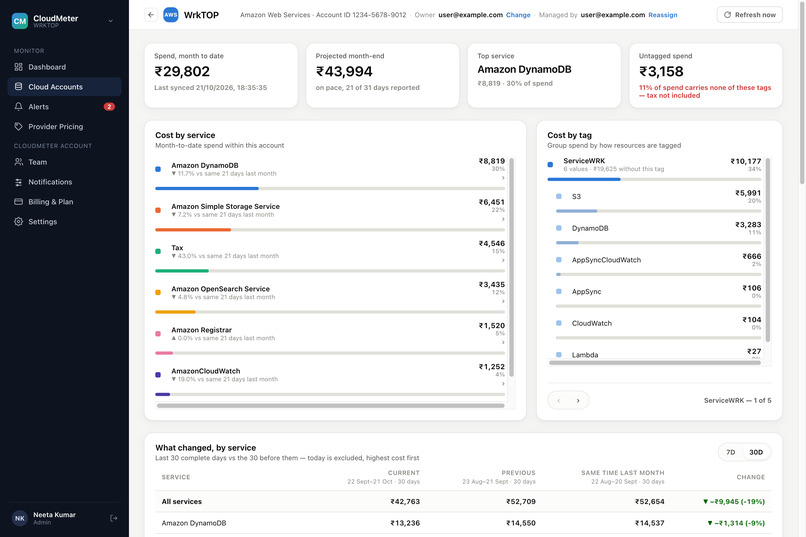Click the Amazon DynamoDB row in change table
The height and width of the screenshot is (537, 806).
coord(463,523)
